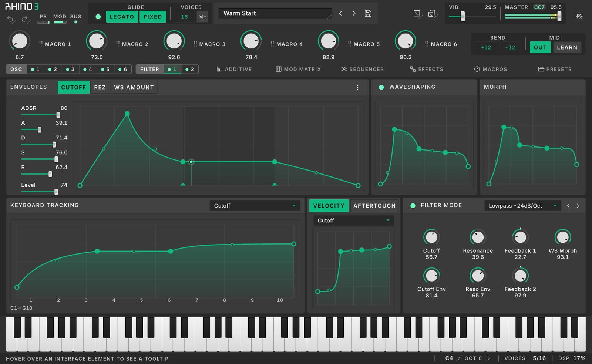Screen dimensions: 592x364
Task: Click the voices count 16 field
Action: (x=184, y=17)
